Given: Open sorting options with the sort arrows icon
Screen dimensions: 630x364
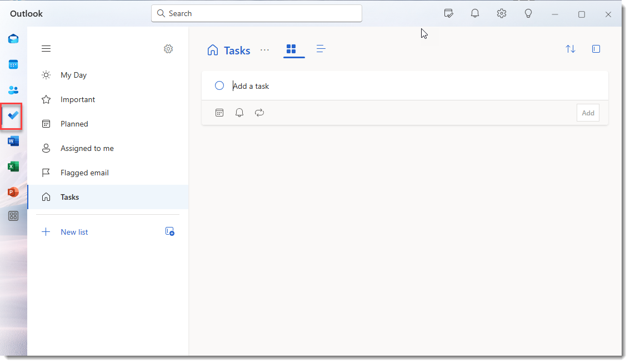Looking at the screenshot, I should (570, 49).
